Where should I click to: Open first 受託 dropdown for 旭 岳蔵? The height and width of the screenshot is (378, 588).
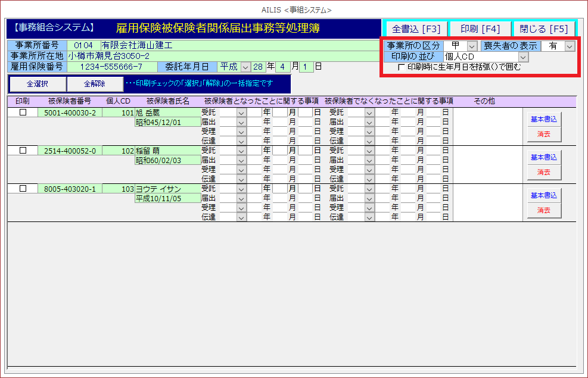[x=241, y=113]
